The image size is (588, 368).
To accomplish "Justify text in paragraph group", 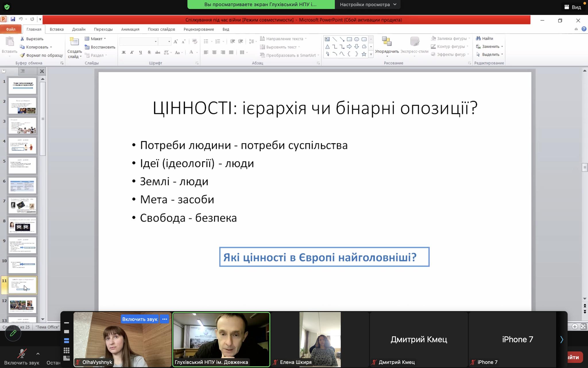I will 231,52.
